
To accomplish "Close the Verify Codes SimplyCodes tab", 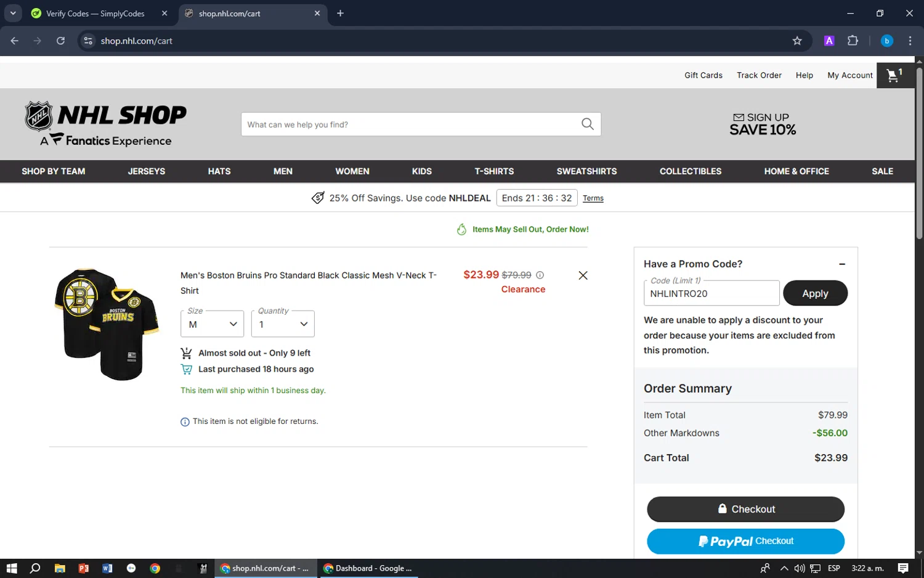I will point(164,13).
